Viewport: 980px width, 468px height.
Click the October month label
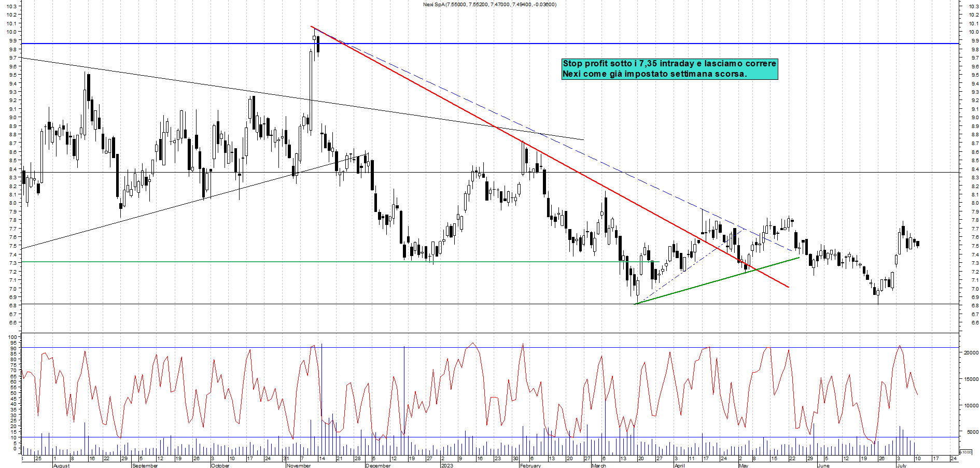(x=220, y=465)
